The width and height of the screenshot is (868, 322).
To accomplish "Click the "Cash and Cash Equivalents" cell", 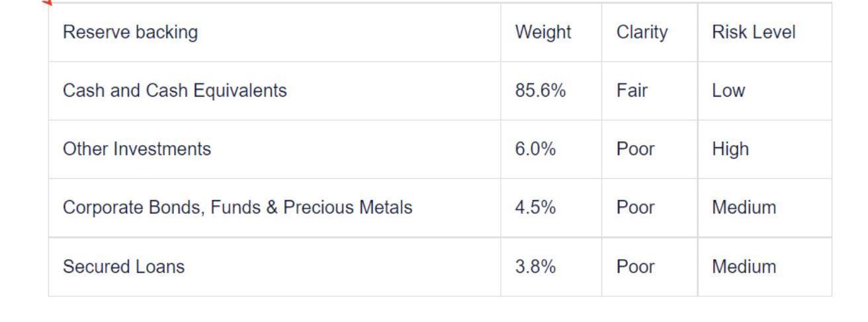I will (175, 91).
